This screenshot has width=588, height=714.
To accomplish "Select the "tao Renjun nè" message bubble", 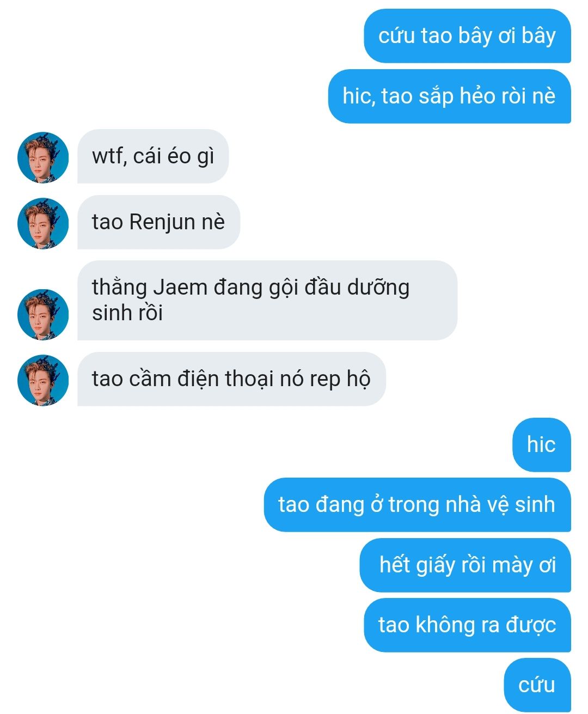I will coord(158,222).
